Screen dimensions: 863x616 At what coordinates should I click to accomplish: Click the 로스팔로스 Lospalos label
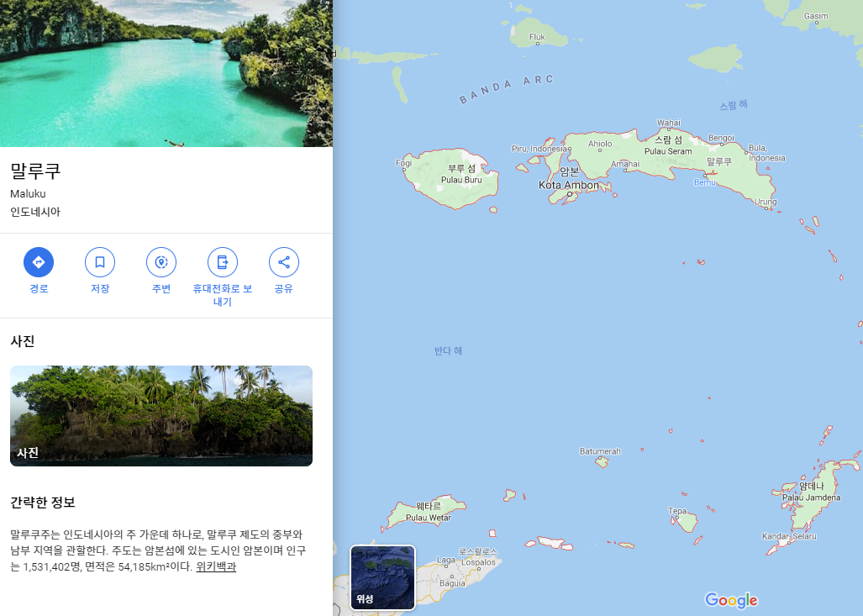(478, 556)
